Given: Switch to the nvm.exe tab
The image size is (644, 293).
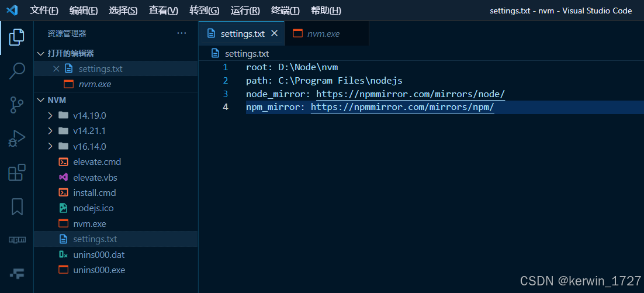Looking at the screenshot, I should click(x=327, y=34).
